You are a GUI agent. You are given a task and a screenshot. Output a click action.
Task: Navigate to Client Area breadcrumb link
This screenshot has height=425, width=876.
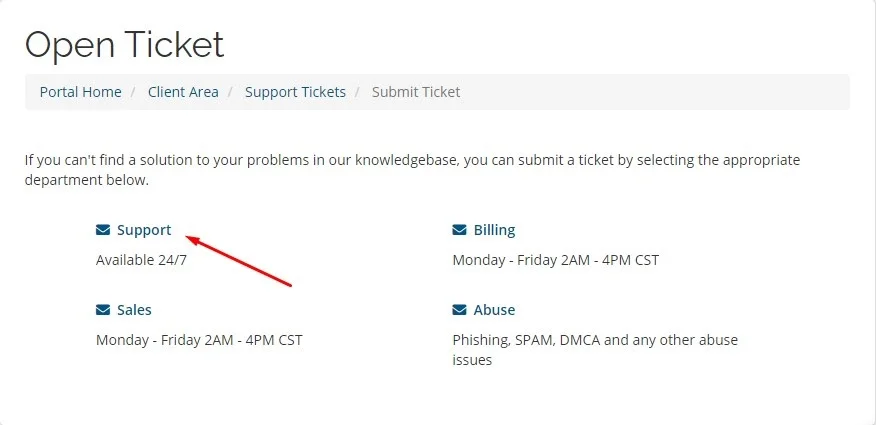[x=183, y=92]
